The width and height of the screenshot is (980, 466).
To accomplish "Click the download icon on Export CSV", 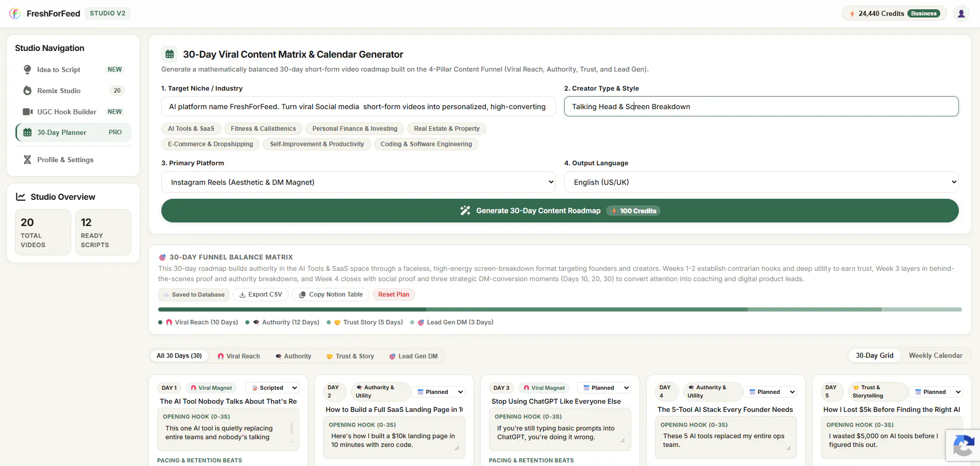I will point(242,295).
